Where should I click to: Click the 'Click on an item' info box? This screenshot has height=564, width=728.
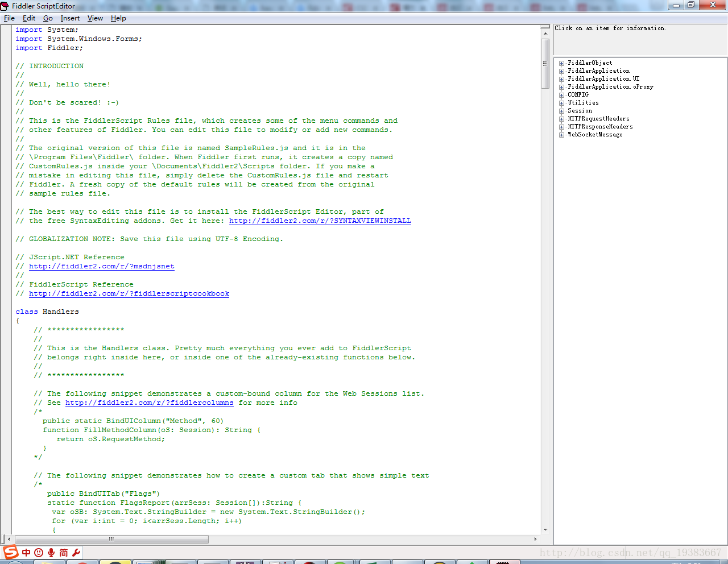tap(640, 39)
